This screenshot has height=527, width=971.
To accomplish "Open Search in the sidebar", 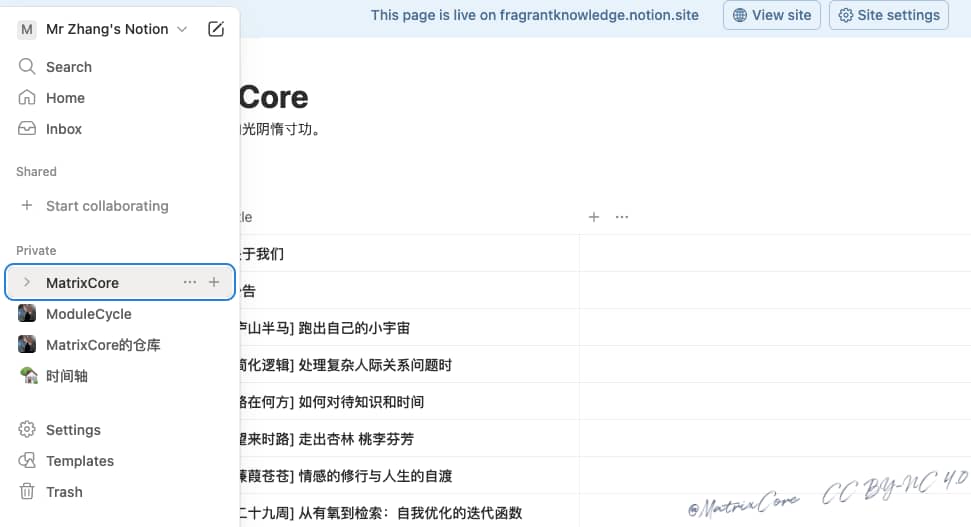I will [x=68, y=67].
